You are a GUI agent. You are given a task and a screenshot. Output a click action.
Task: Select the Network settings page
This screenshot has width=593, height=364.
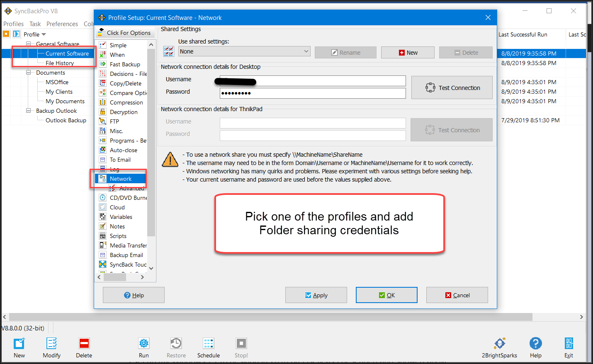[x=121, y=179]
